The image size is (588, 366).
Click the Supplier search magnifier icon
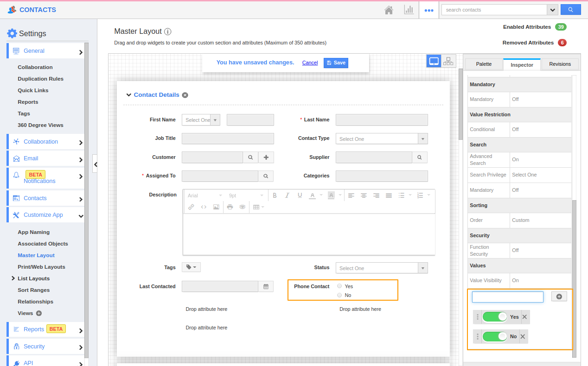[x=420, y=158]
